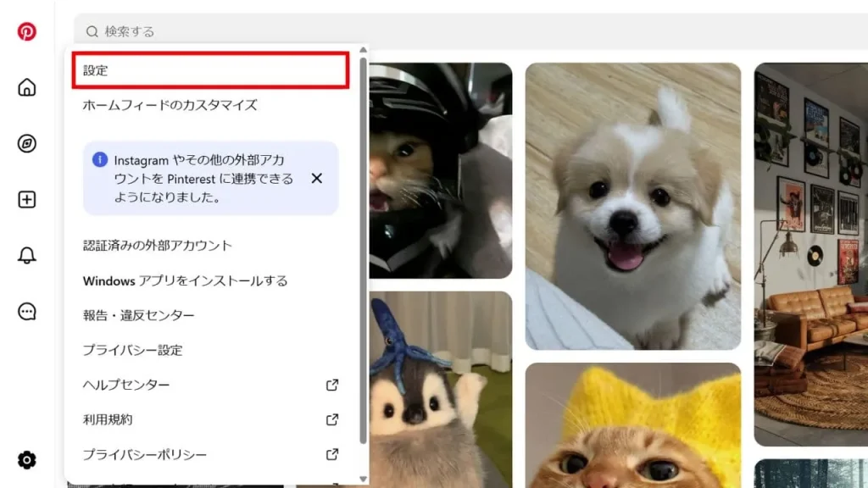Open 利用規約 link
This screenshot has height=488, width=868.
[108, 419]
